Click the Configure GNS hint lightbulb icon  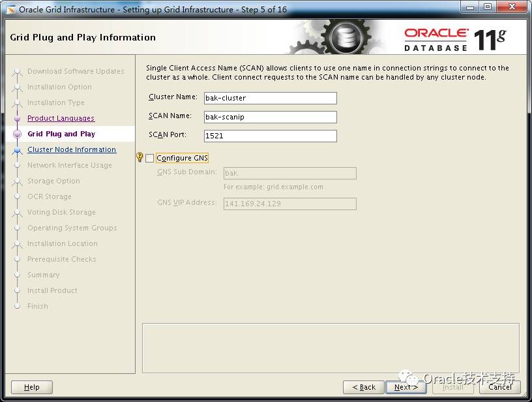[140, 157]
